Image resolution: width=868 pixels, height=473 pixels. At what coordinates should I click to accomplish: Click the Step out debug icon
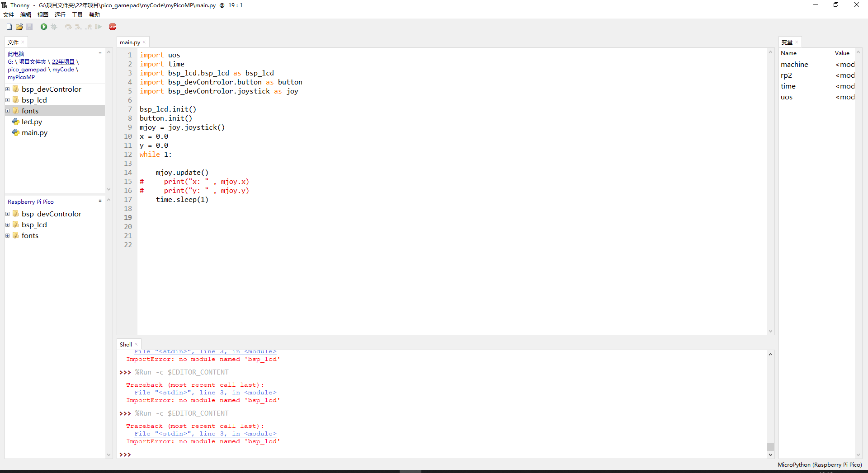[88, 27]
